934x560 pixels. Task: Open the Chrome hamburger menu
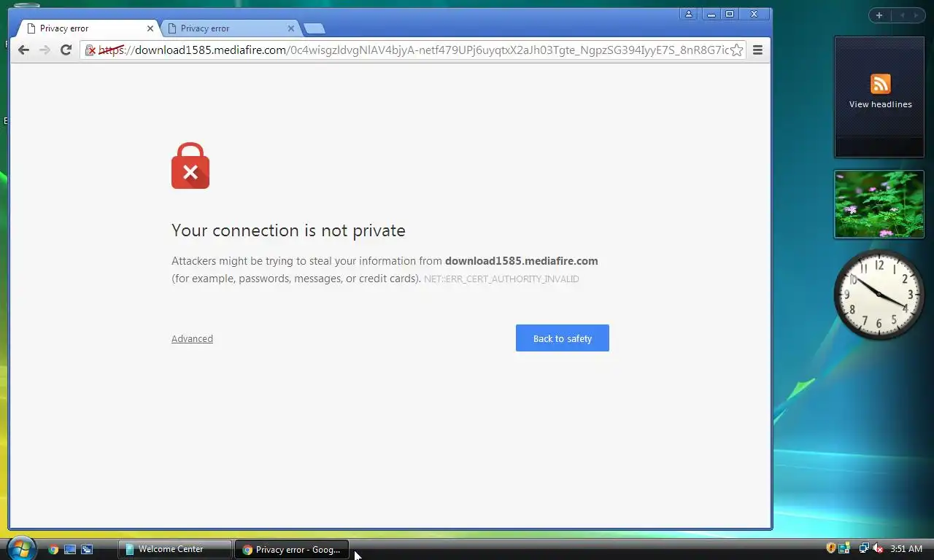tap(757, 50)
